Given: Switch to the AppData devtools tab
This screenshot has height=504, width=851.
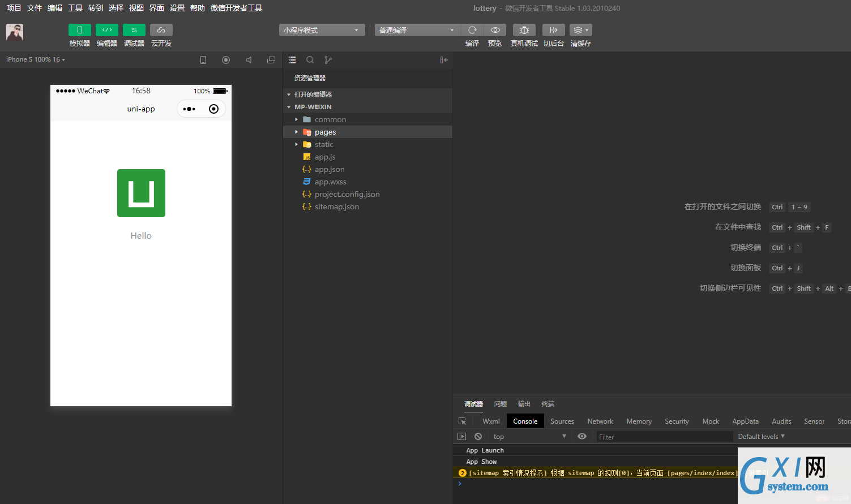Looking at the screenshot, I should (745, 421).
